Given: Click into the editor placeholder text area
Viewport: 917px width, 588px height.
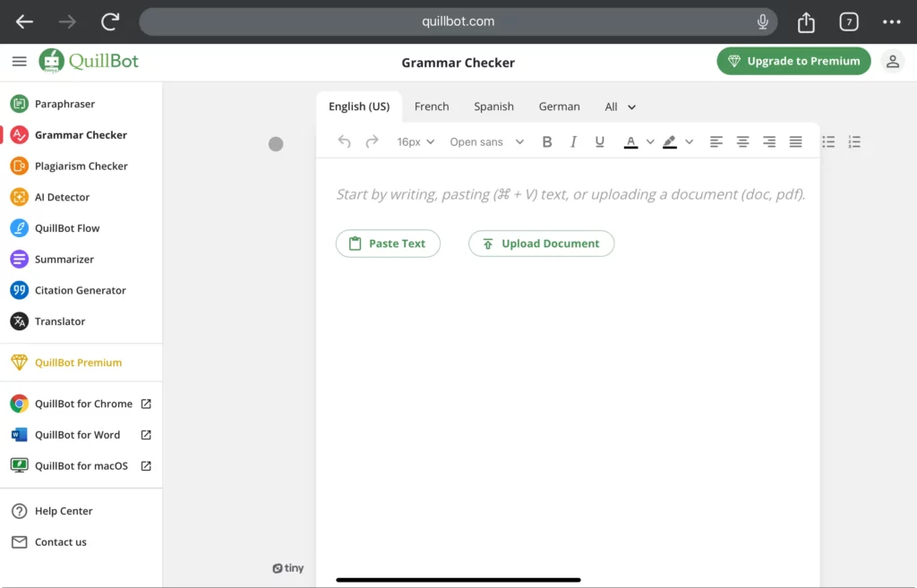Looking at the screenshot, I should (x=570, y=194).
